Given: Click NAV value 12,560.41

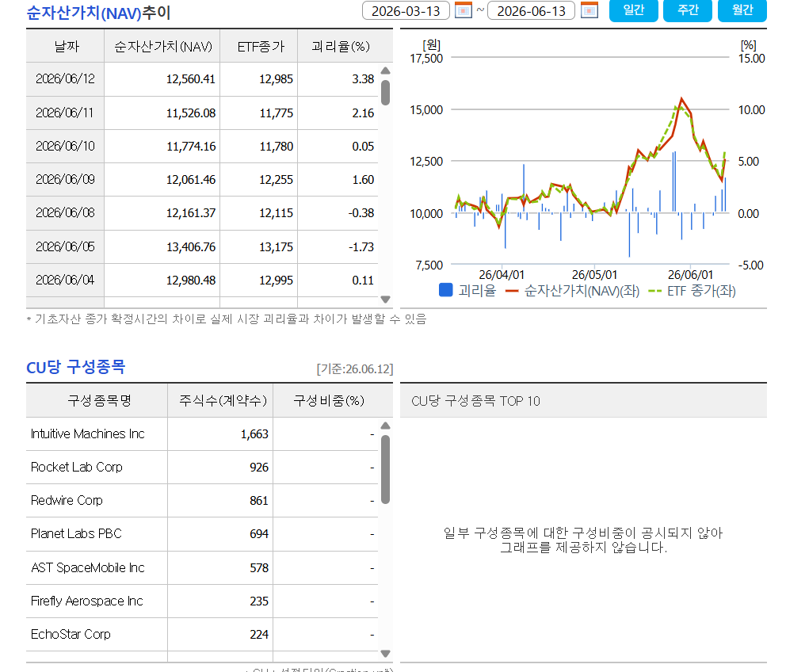Looking at the screenshot, I should [x=190, y=79].
